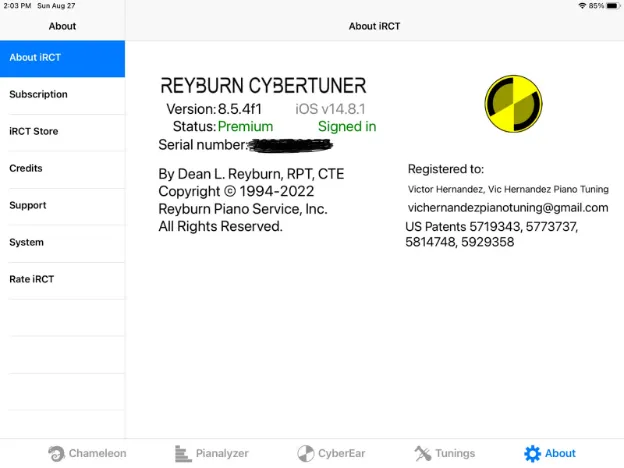Show the Credits page
Screen dimensions: 624x468
tap(62, 169)
